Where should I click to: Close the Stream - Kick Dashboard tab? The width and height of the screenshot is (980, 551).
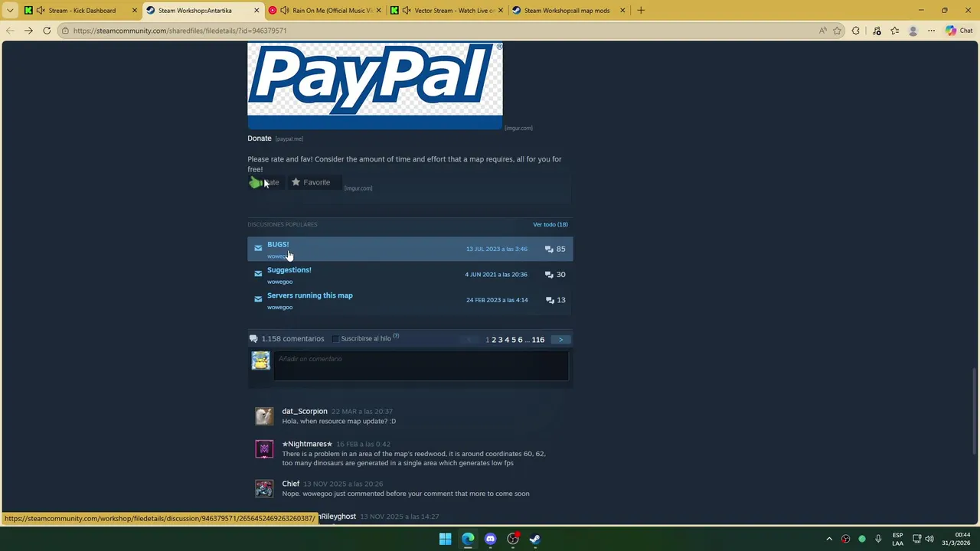[135, 11]
